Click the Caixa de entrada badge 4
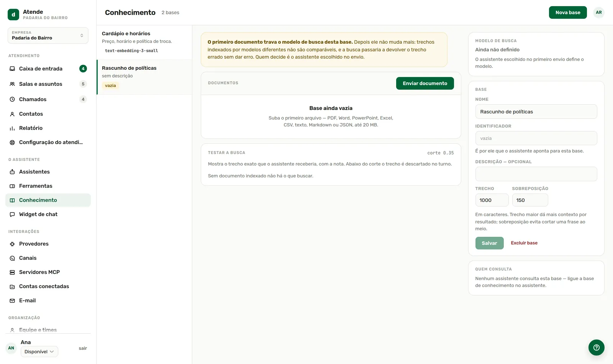The height and width of the screenshot is (364, 613). pyautogui.click(x=83, y=69)
